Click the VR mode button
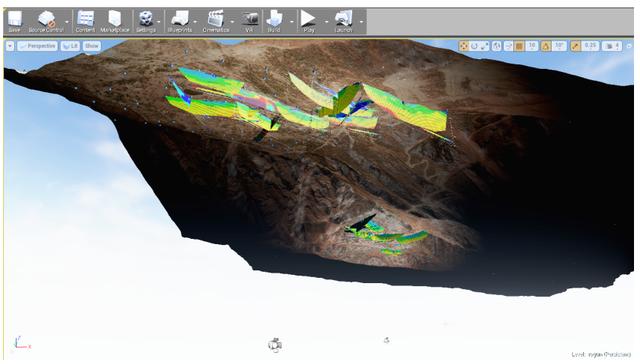The image size is (640, 364). pyautogui.click(x=249, y=22)
